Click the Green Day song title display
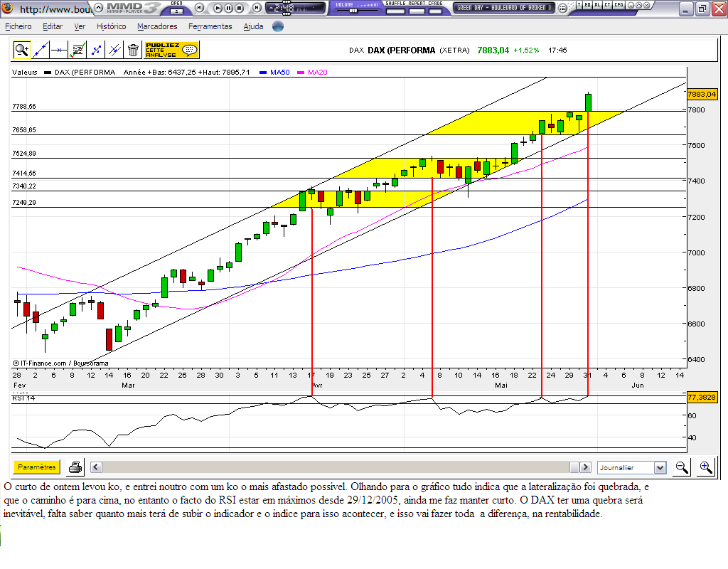 tap(504, 8)
